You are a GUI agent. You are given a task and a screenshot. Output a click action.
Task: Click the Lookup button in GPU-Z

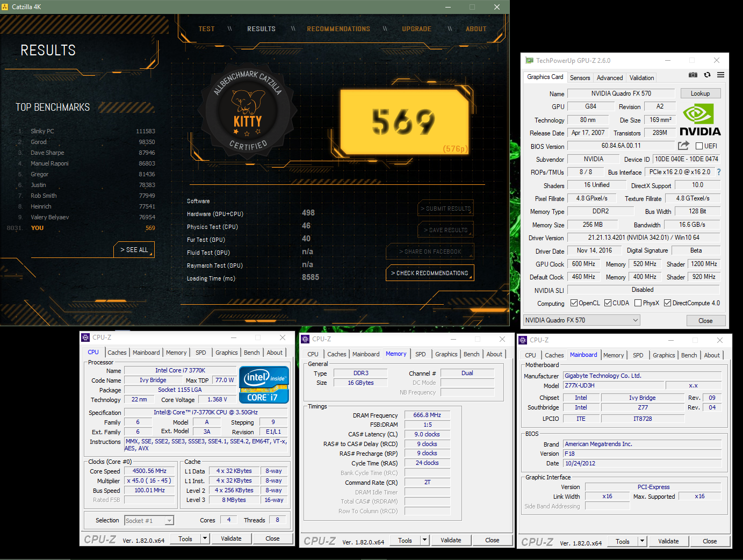(x=700, y=94)
